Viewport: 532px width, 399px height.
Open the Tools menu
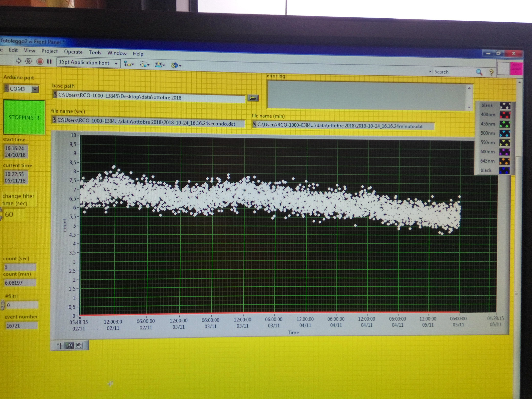(x=95, y=52)
